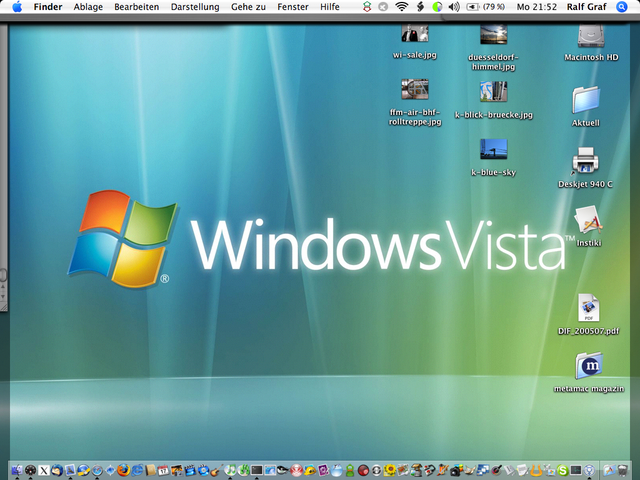
Task: Open the WiFi status menu
Action: 402,7
